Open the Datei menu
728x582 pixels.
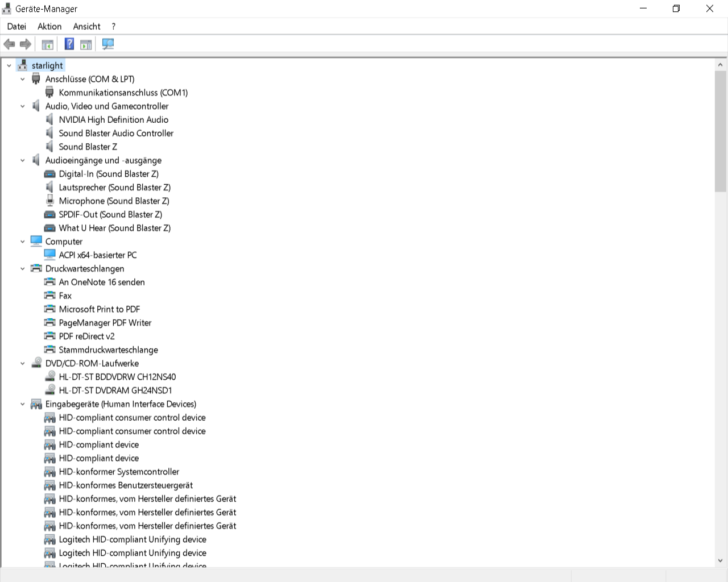pyautogui.click(x=16, y=26)
